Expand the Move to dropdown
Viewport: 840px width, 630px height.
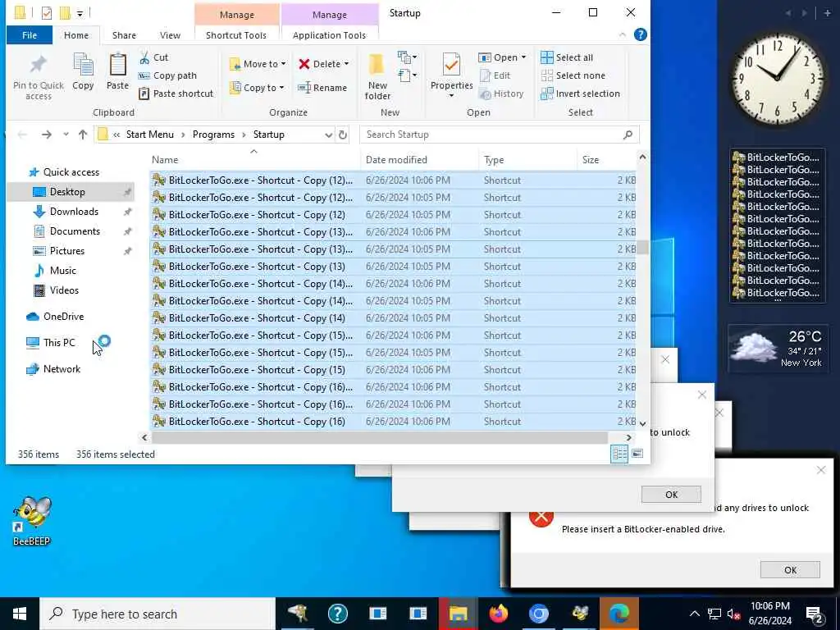(x=283, y=64)
